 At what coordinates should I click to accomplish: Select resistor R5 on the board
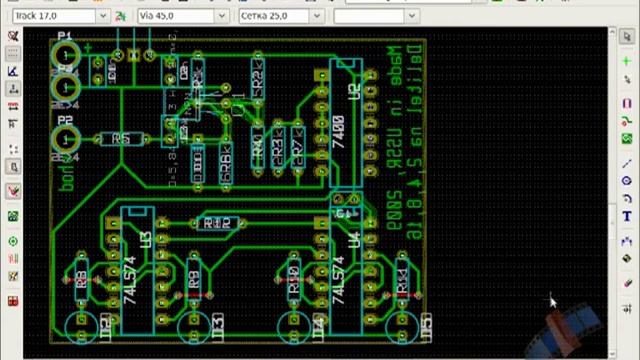point(122,139)
